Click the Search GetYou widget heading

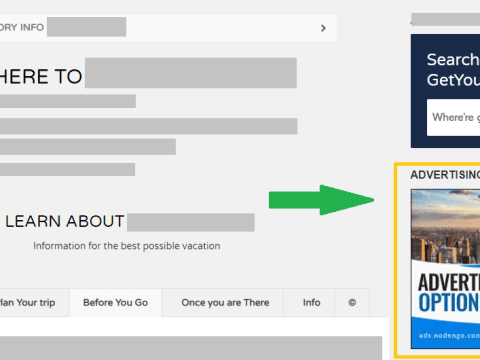tap(453, 70)
